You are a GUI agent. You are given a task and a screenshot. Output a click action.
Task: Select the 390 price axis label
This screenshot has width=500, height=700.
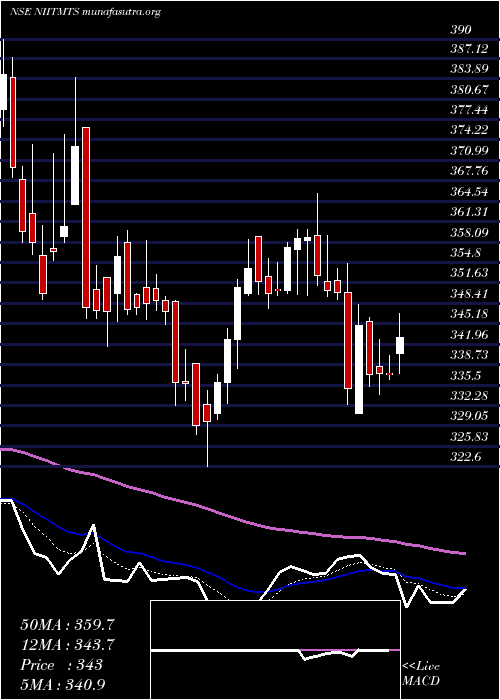(x=460, y=30)
